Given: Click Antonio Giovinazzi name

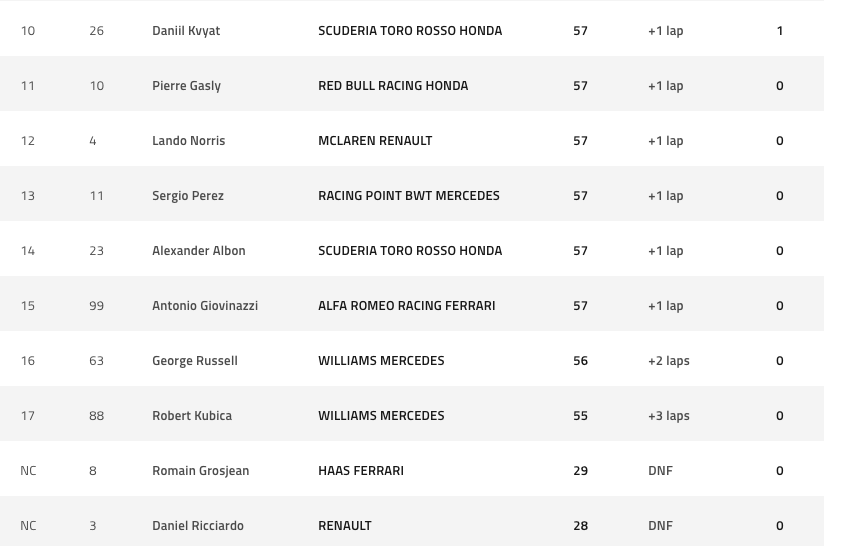Looking at the screenshot, I should pyautogui.click(x=205, y=305).
